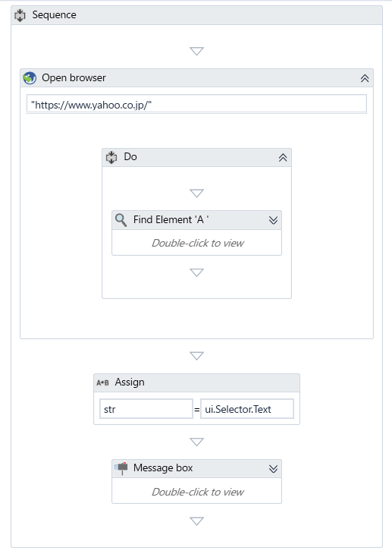Click the drop arrow above Open browser
The image size is (392, 554).
(x=196, y=52)
